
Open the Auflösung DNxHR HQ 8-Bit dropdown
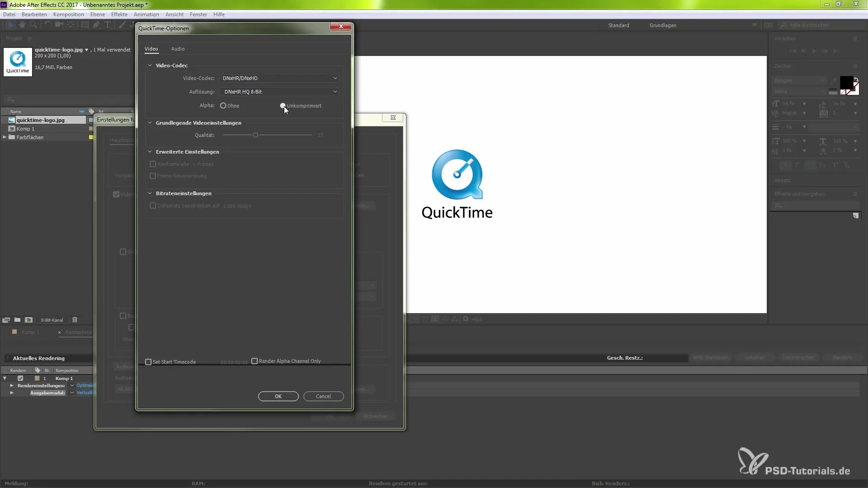point(279,92)
